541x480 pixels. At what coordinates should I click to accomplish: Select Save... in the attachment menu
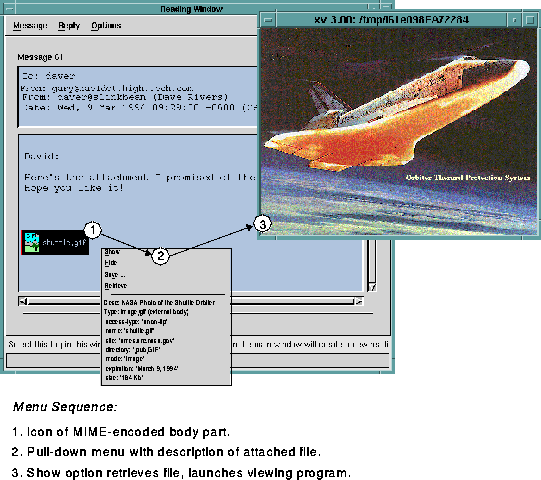(x=115, y=275)
